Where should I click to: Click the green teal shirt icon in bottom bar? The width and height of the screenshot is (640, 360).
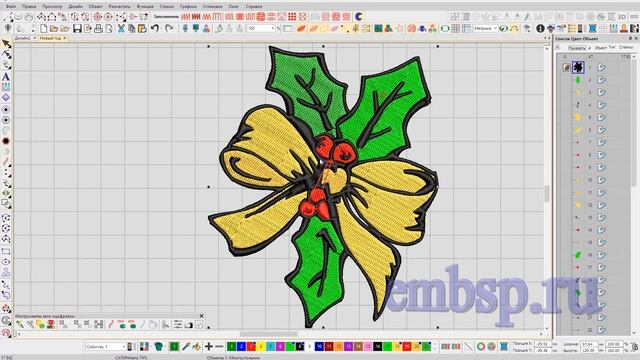click(x=159, y=347)
